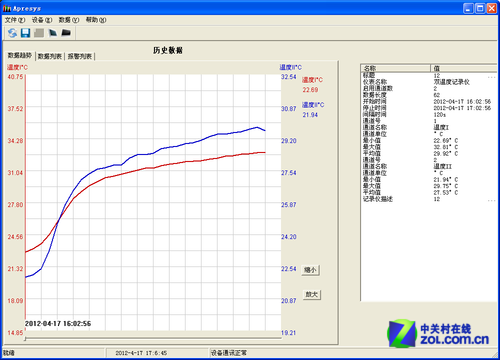Open the 帮助 menu
Image resolution: width=500 pixels, height=360 pixels.
click(96, 20)
